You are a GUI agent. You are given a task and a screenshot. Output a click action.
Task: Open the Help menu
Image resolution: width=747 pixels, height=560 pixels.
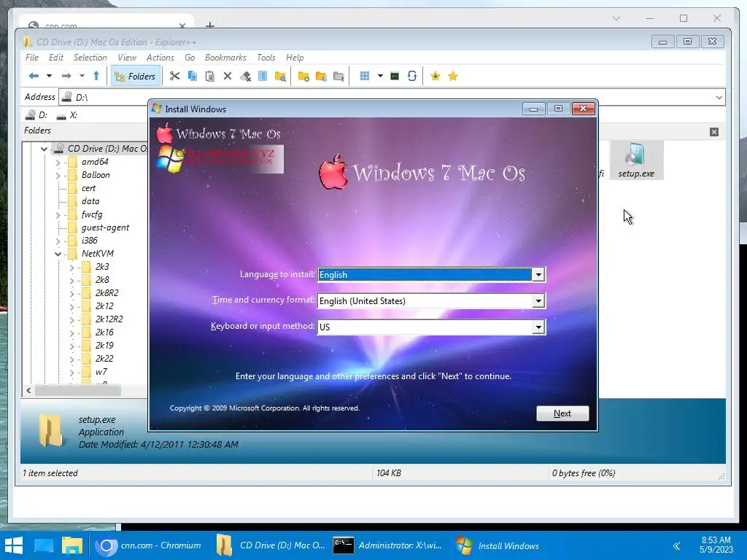pos(295,58)
